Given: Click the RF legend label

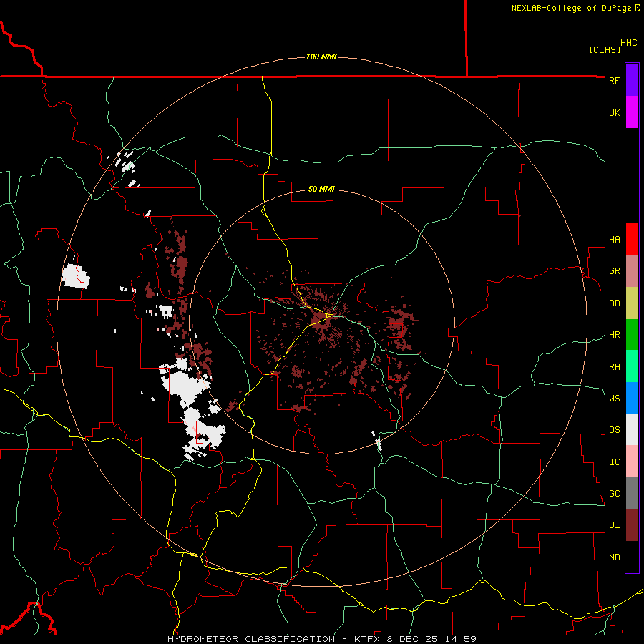Looking at the screenshot, I should [x=614, y=81].
